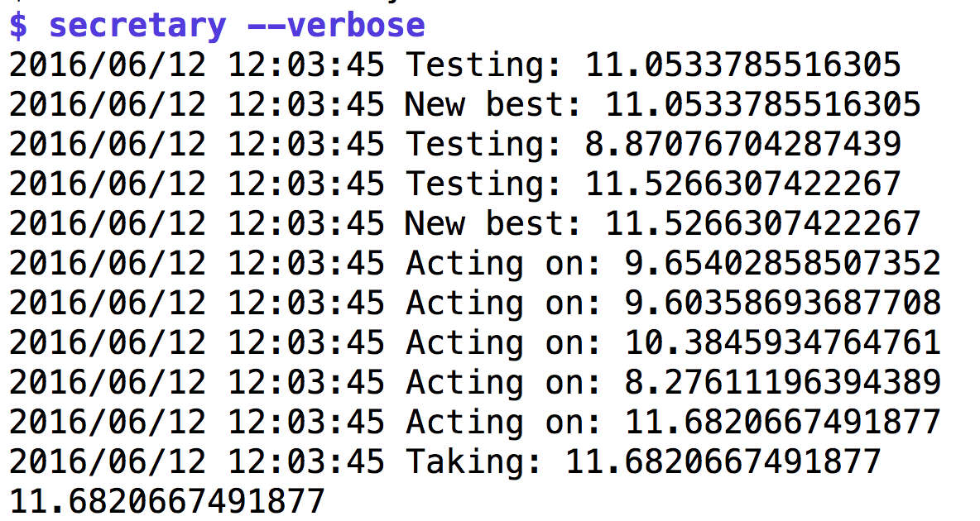Click 'Acting on: 8.27611196394389' output
The width and height of the screenshot is (980, 521).
tap(672, 382)
